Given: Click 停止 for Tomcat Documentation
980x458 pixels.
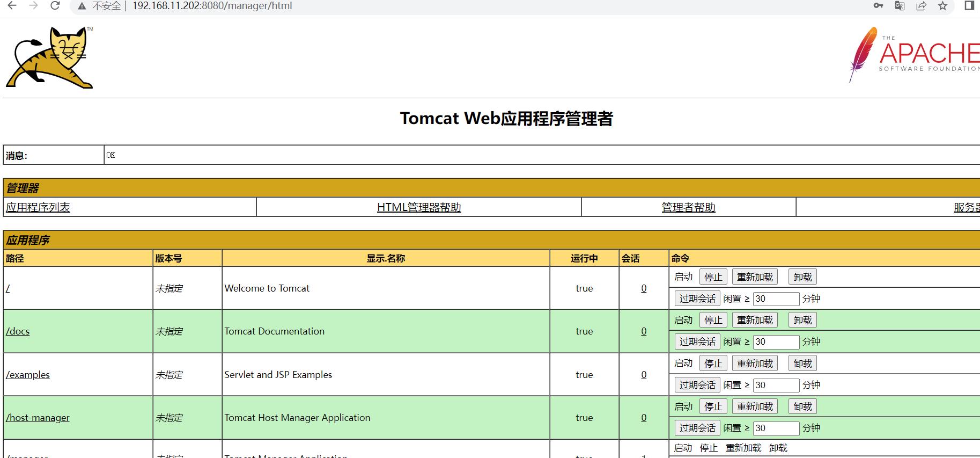Looking at the screenshot, I should click(713, 320).
